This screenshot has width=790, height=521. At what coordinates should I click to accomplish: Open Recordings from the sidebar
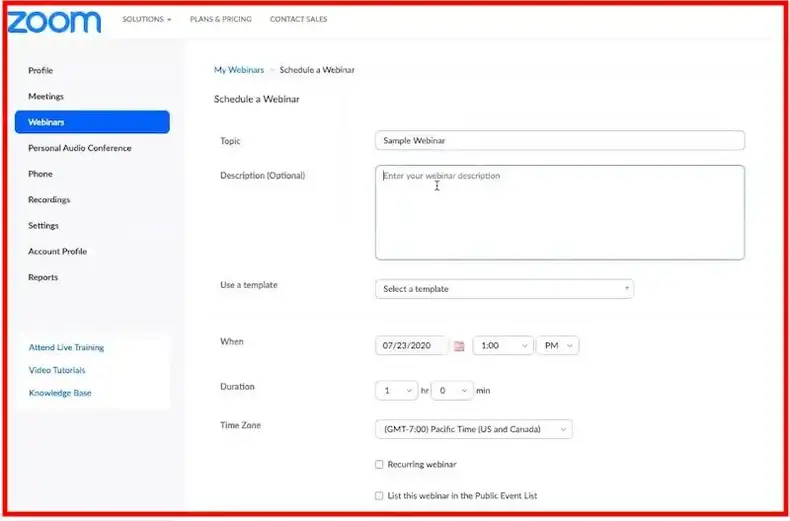click(x=49, y=200)
